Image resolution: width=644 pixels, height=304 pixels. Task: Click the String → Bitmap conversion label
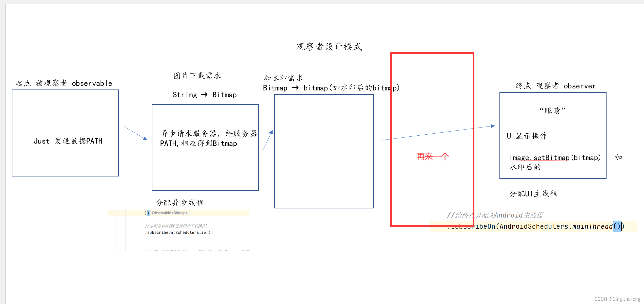click(205, 95)
